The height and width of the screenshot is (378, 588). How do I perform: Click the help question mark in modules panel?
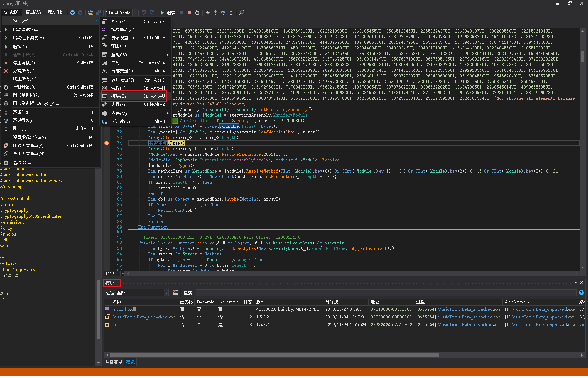[582, 293]
